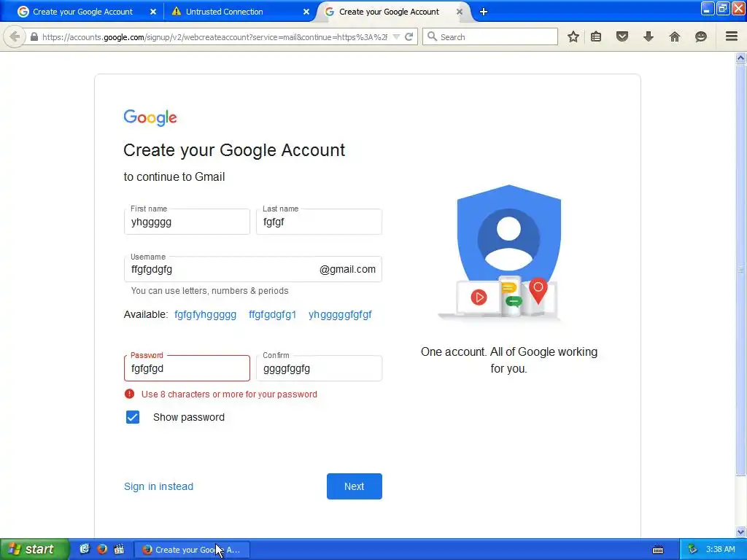Click the address bar URL field
Viewport: 747px width, 560px height.
pyautogui.click(x=214, y=36)
